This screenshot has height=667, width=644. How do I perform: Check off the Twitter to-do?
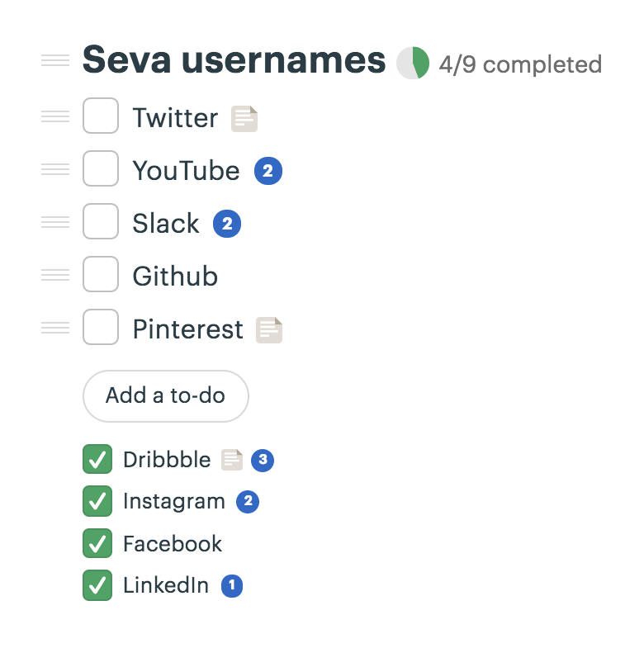point(101,116)
